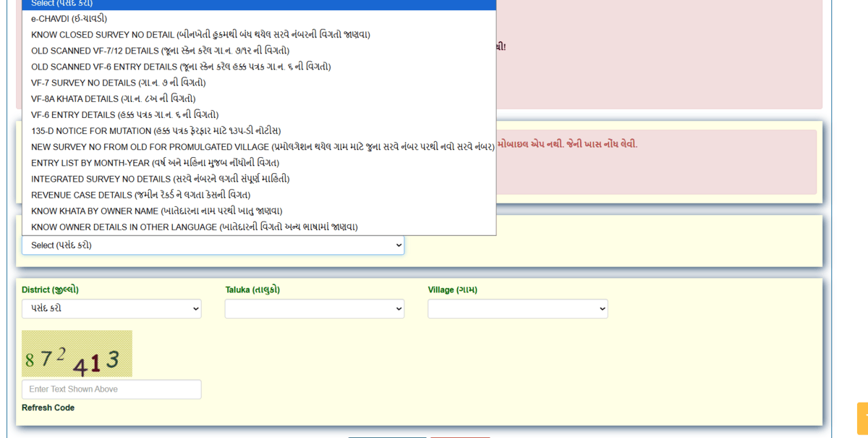
Task: Choose 135-D NOTICE FOR MUTATION option
Action: click(156, 131)
